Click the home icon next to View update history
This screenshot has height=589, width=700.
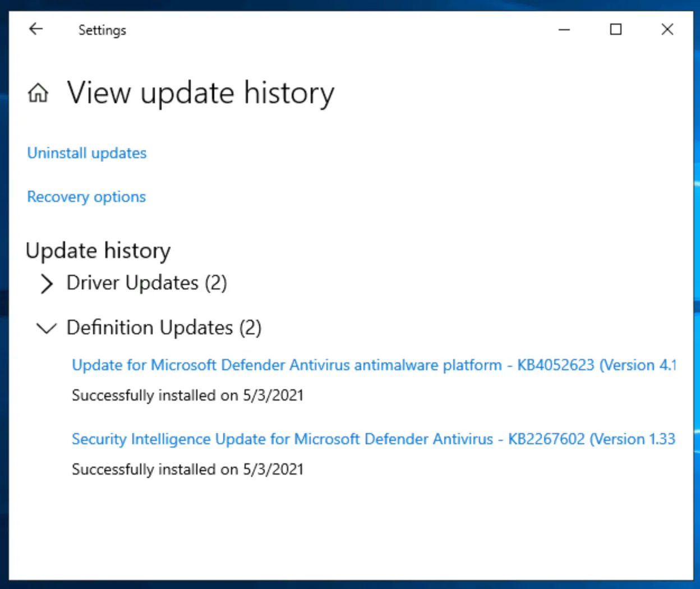[x=38, y=93]
